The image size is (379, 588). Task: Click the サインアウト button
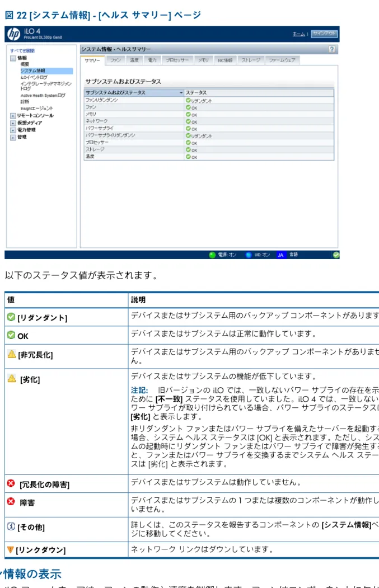pyautogui.click(x=324, y=34)
